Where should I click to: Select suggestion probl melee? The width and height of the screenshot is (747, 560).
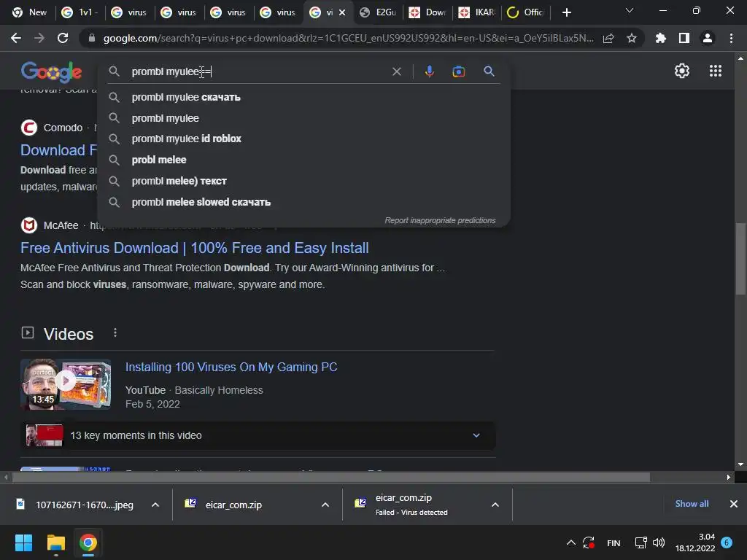(303, 160)
